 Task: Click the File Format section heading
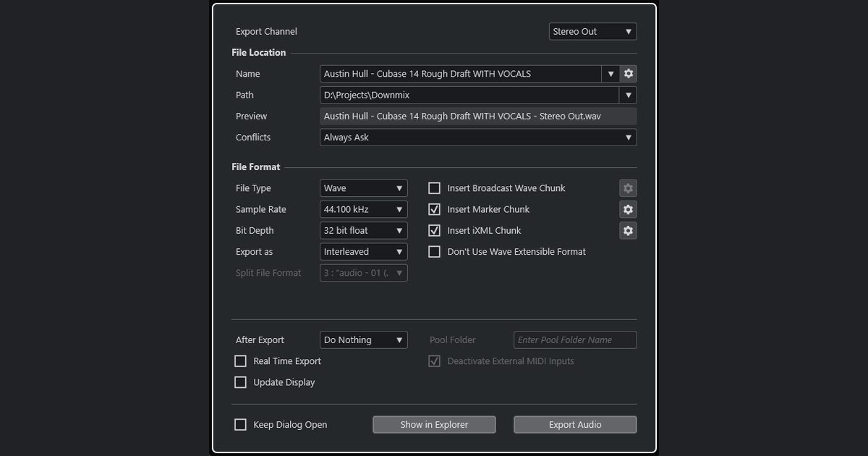pos(256,167)
